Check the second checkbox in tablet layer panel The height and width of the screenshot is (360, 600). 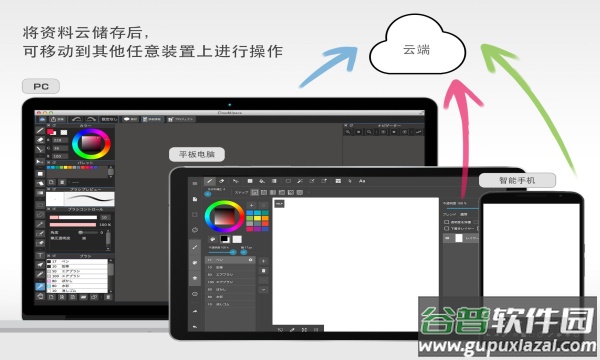[446, 228]
